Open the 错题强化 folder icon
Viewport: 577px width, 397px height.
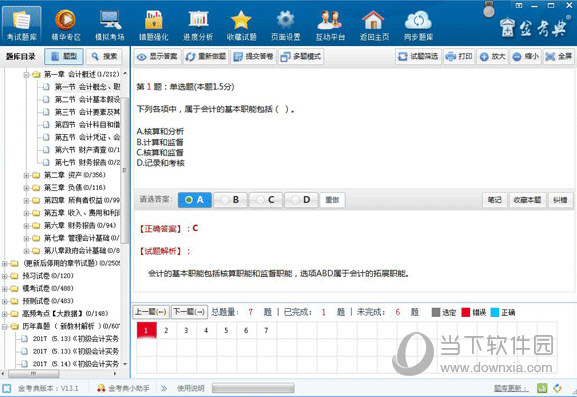point(154,25)
